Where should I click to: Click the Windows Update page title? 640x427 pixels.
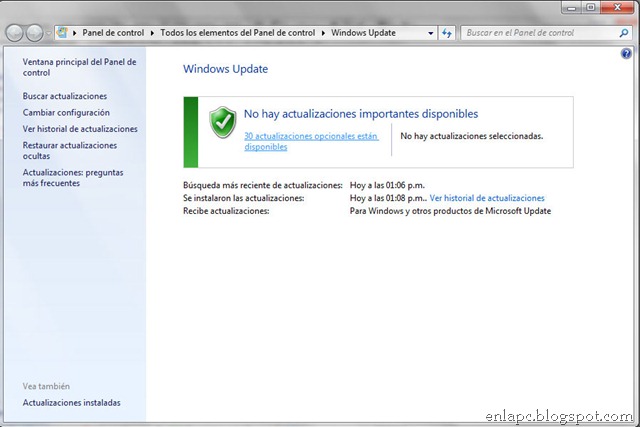pos(225,69)
